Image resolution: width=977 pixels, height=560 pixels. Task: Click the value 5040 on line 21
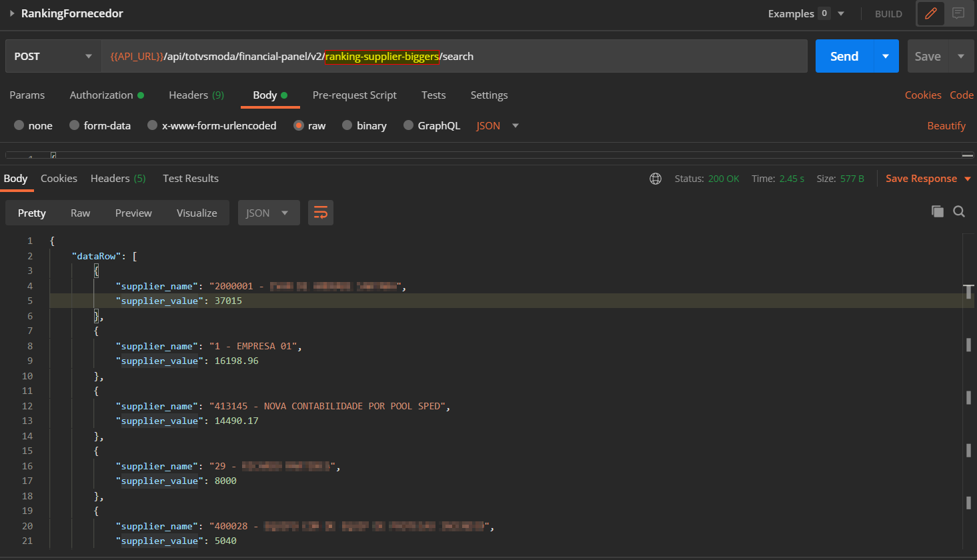(225, 541)
